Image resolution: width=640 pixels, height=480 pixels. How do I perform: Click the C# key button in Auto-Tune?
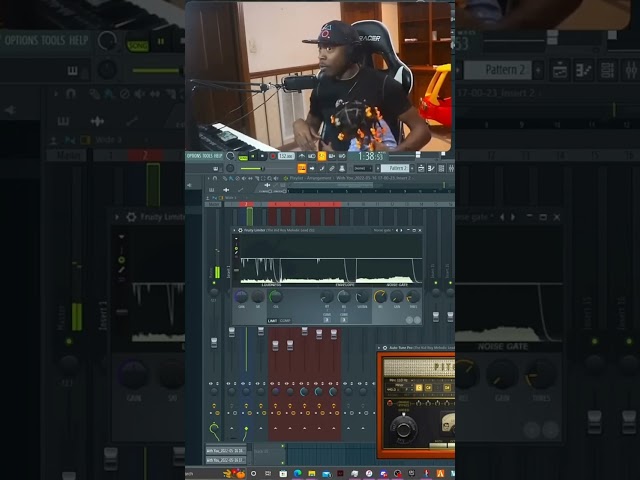tap(429, 388)
